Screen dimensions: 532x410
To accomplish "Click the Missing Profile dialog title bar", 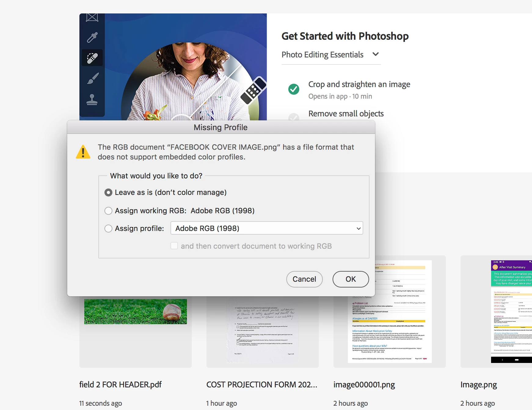I will coord(221,127).
